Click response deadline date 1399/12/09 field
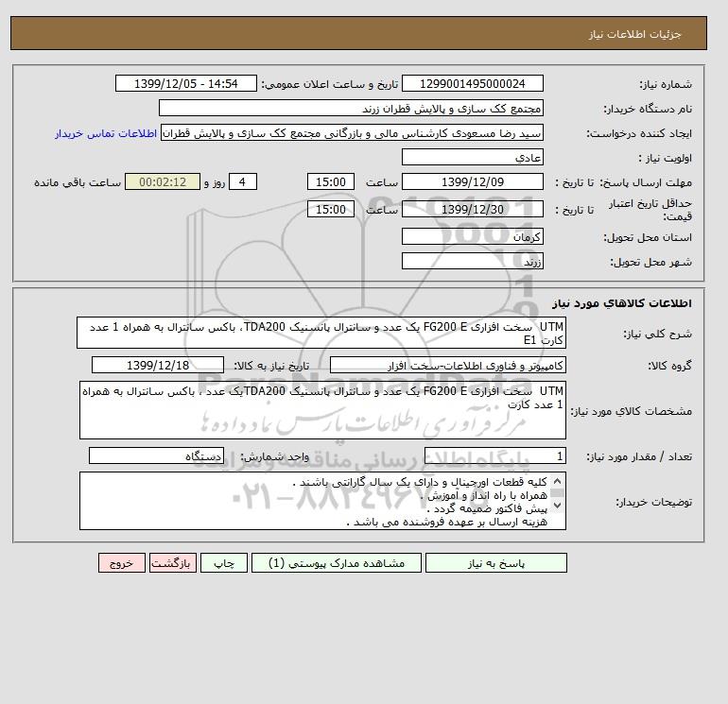The width and height of the screenshot is (728, 704). tap(472, 182)
